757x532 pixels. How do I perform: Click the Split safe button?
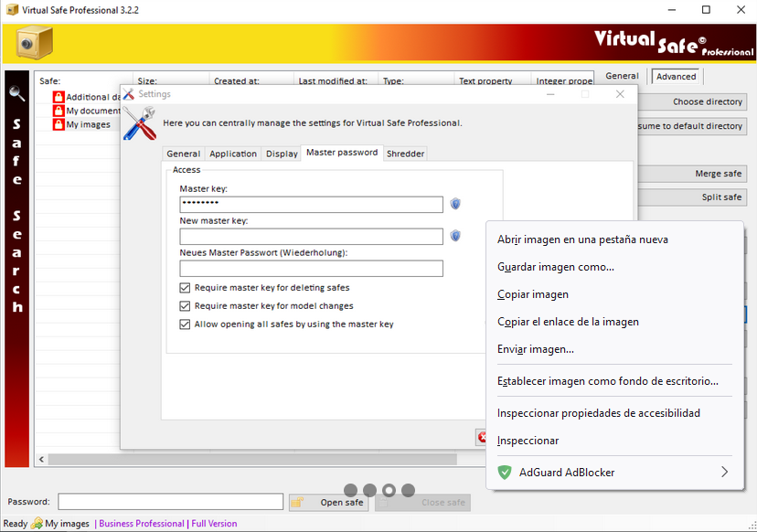click(x=692, y=197)
